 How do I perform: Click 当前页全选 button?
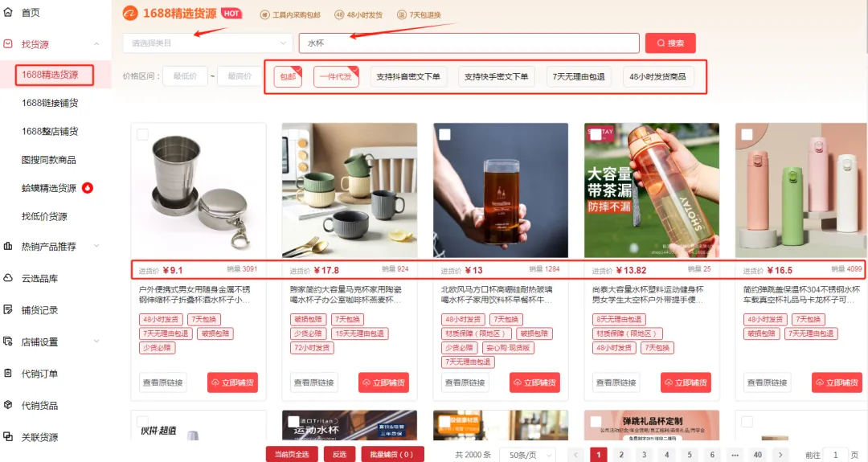click(x=292, y=454)
